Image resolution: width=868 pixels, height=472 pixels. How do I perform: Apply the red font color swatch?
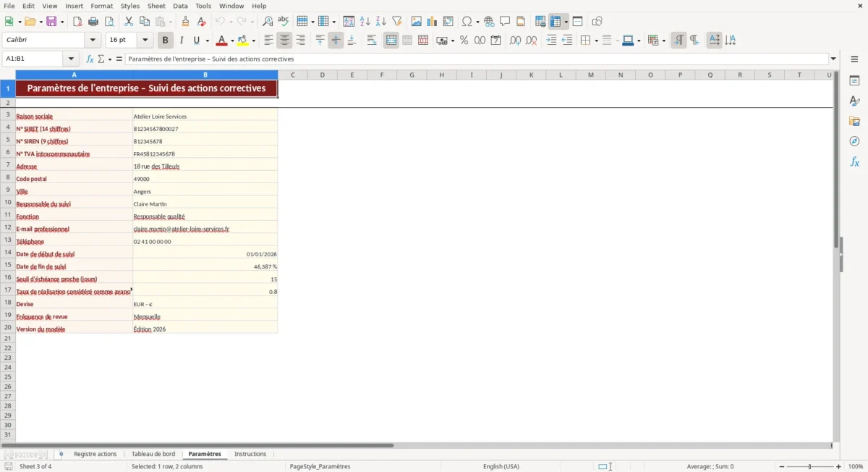point(221,41)
